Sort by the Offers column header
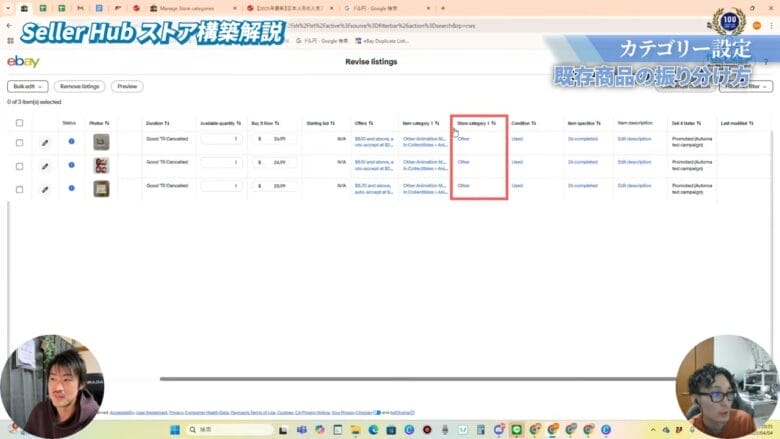This screenshot has height=439, width=780. (x=364, y=123)
